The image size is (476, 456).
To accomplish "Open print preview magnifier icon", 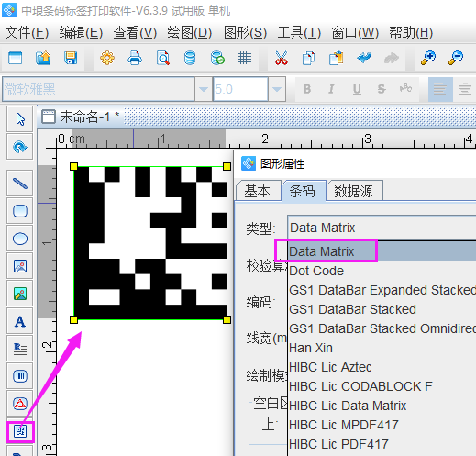I will (x=162, y=58).
